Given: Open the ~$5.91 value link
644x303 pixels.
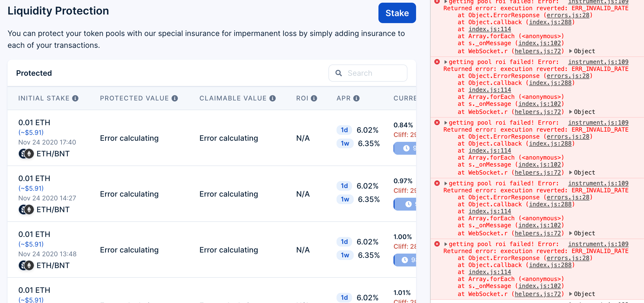Looking at the screenshot, I should tap(30, 132).
